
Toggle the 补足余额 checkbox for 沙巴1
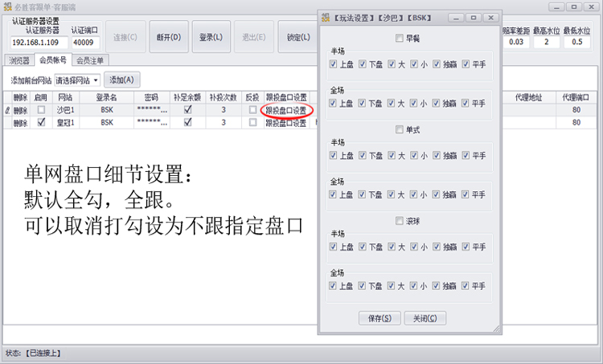(x=187, y=109)
